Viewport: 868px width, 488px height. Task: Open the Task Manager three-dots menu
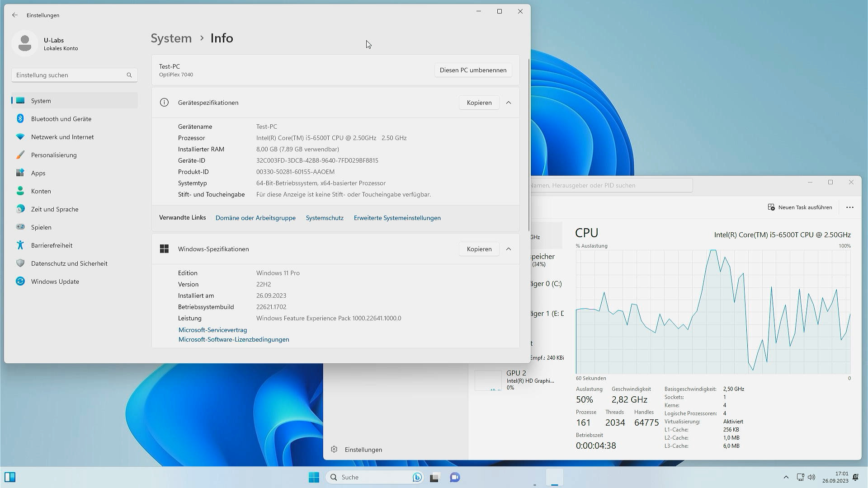click(x=850, y=207)
